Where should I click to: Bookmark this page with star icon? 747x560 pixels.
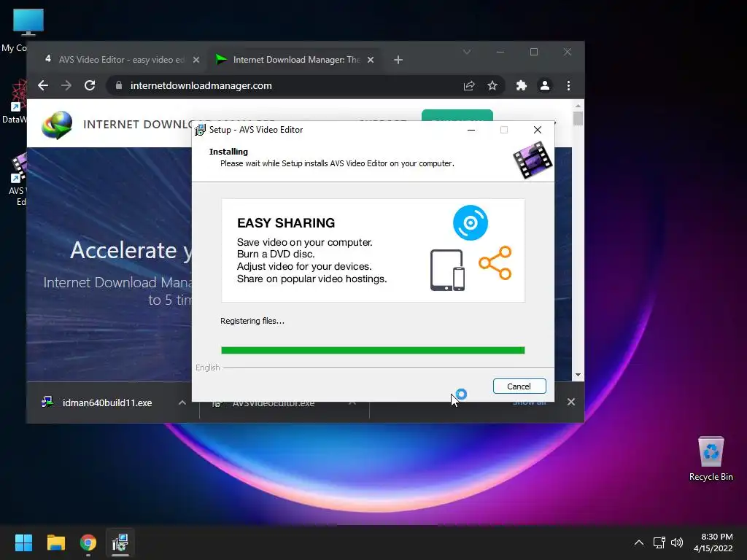click(x=492, y=86)
